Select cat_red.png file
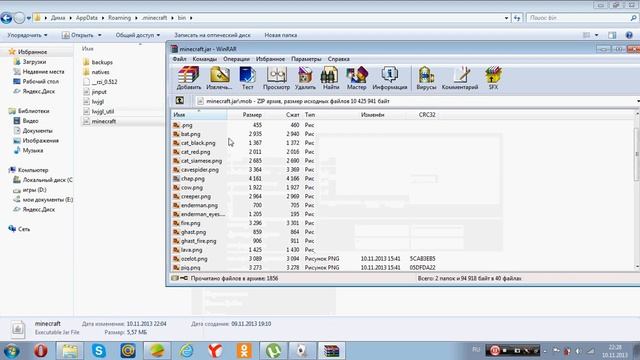 [196, 152]
